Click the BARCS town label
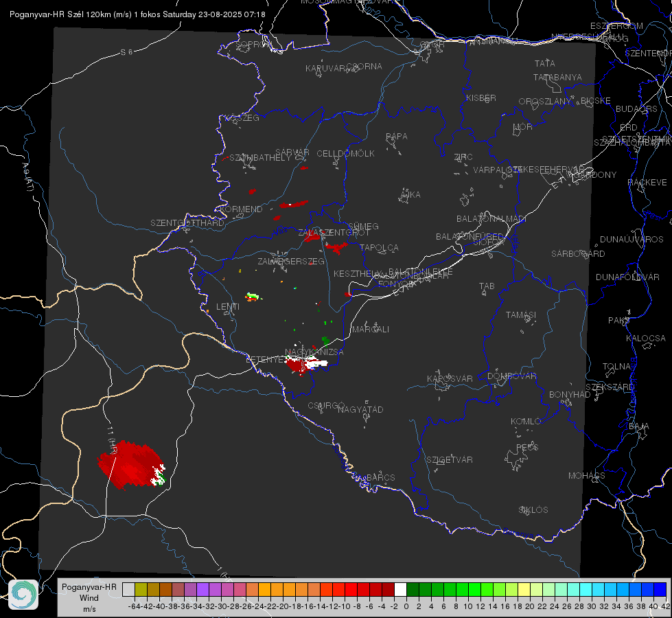The image size is (672, 618). pyautogui.click(x=380, y=478)
